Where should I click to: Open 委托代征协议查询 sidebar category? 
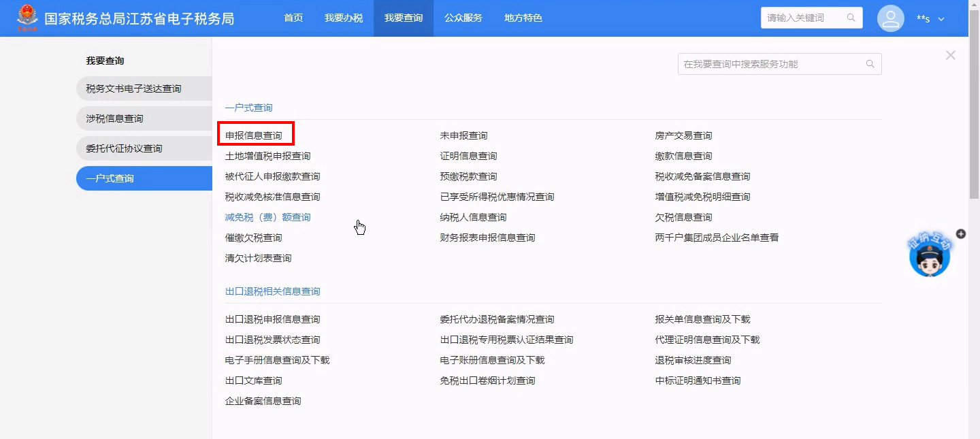click(125, 148)
